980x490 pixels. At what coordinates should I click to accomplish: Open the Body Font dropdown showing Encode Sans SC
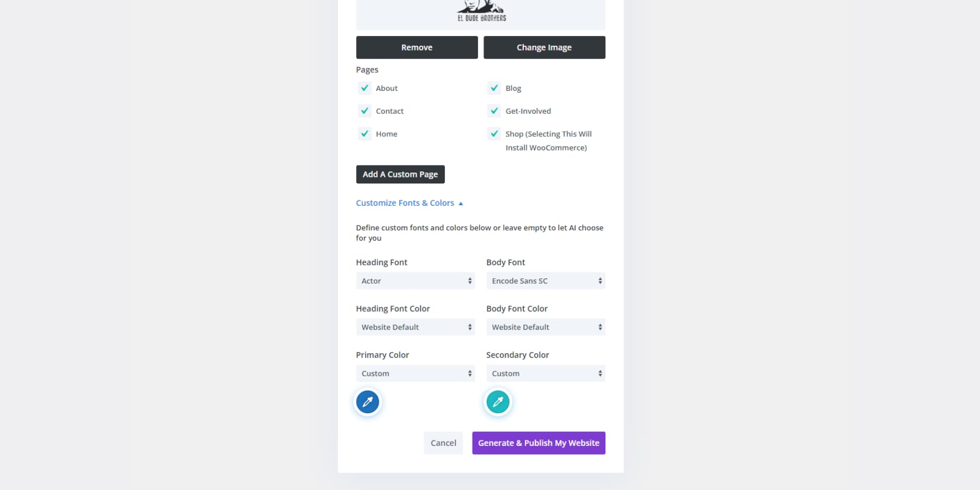click(545, 280)
